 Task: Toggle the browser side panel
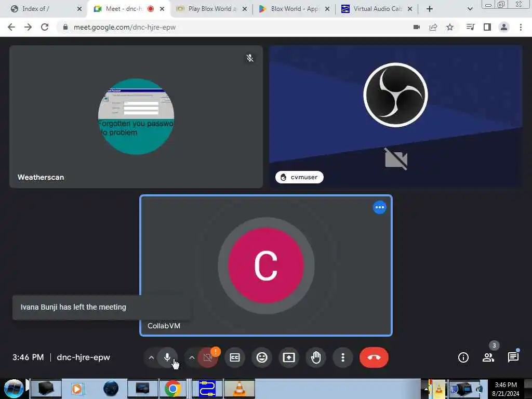pyautogui.click(x=487, y=27)
